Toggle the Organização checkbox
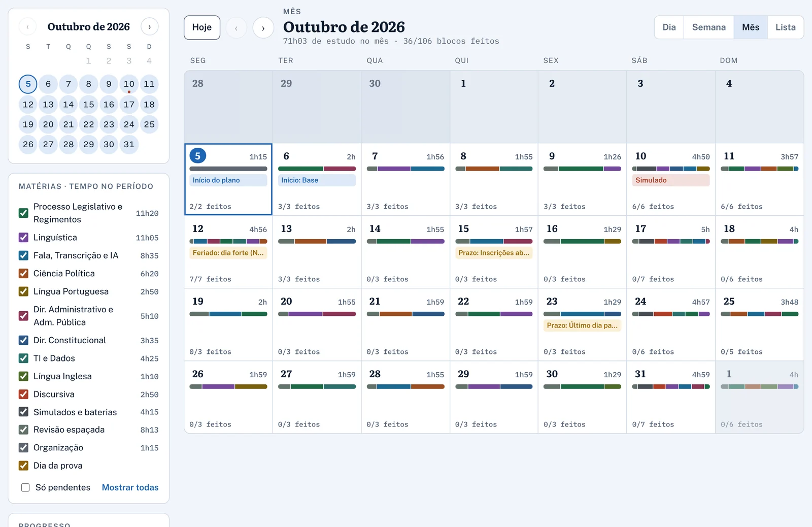Image resolution: width=812 pixels, height=527 pixels. coord(23,447)
